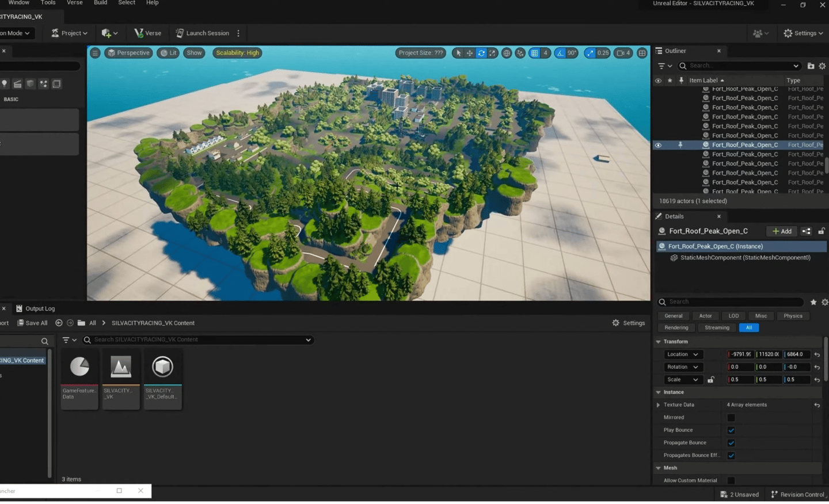Toggle rotation angle snapping
Viewport: 829px width, 504px height.
tap(560, 53)
